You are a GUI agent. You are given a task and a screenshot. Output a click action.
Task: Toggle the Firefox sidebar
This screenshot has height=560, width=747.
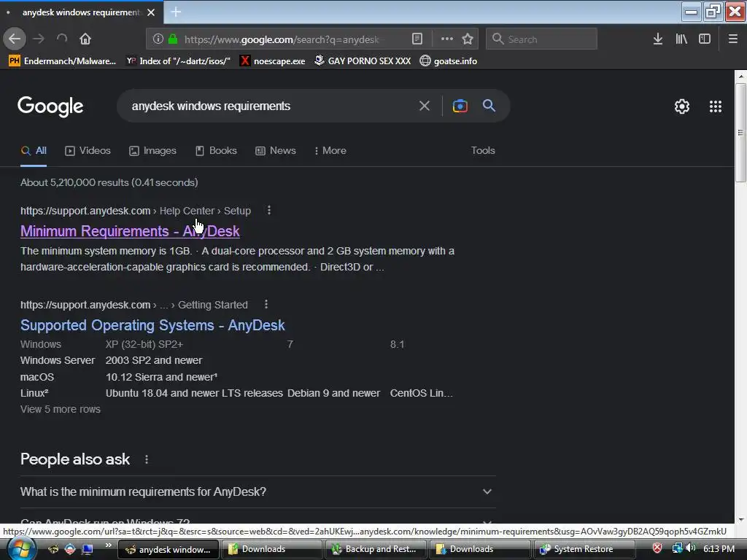click(705, 39)
